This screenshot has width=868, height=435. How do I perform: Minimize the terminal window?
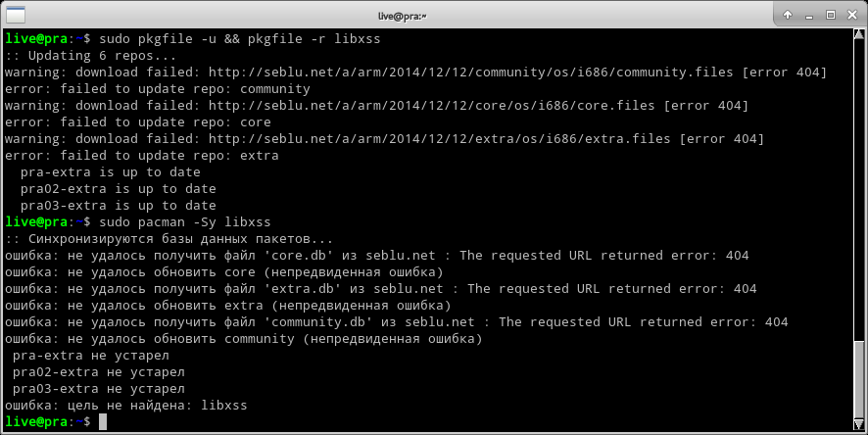[807, 15]
